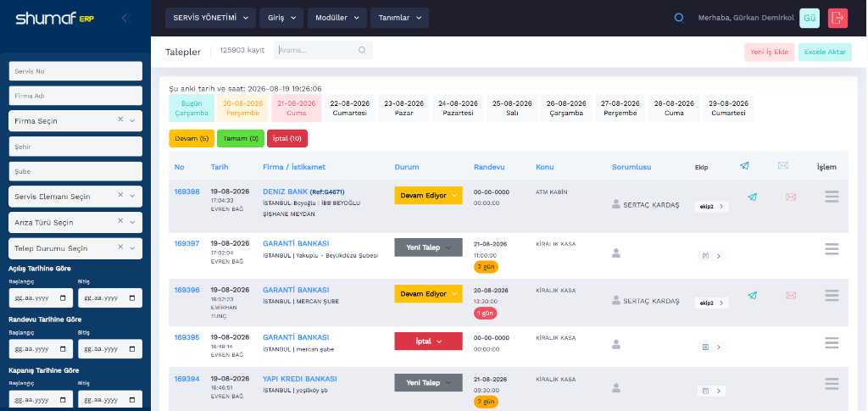Open YAPI KREDI BANKASI firm link
Screen dimensions: 868x411
pos(299,379)
